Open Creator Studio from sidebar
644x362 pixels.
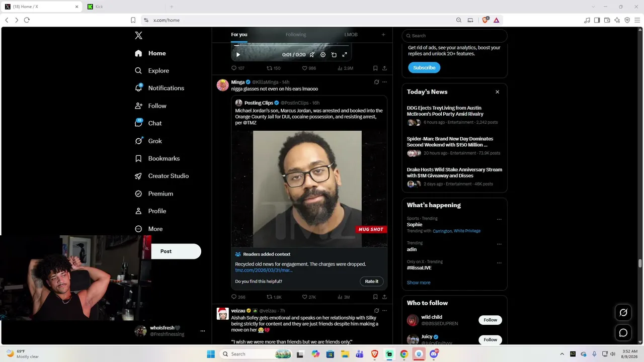pos(162,176)
